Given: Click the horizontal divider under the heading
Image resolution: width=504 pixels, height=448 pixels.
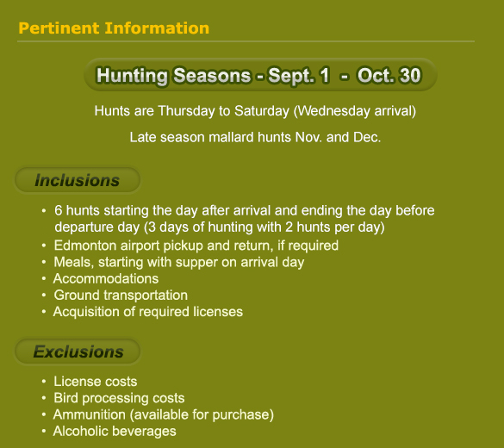Looking at the screenshot, I should pyautogui.click(x=246, y=41).
